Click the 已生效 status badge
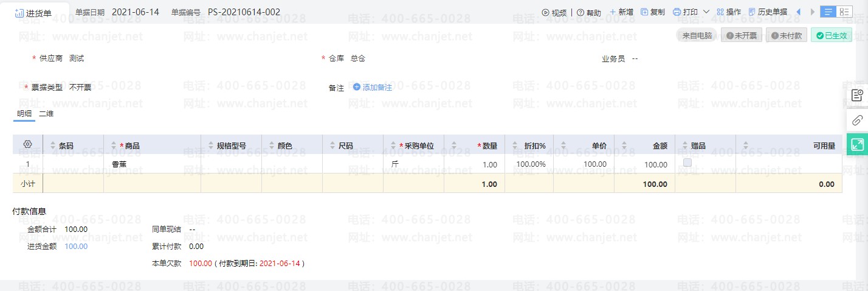This screenshot has width=868, height=291. point(832,35)
